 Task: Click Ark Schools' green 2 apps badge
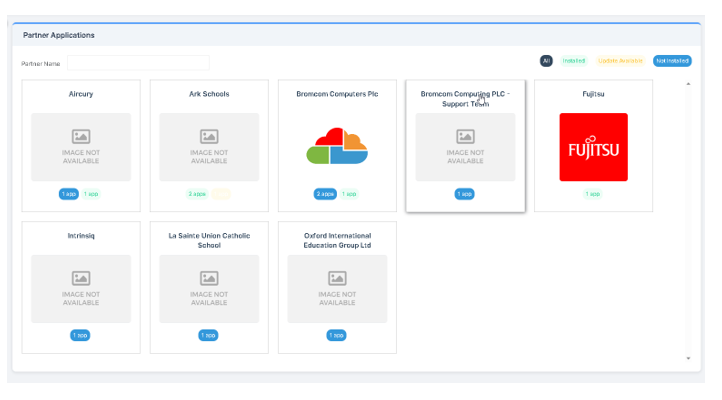[197, 194]
